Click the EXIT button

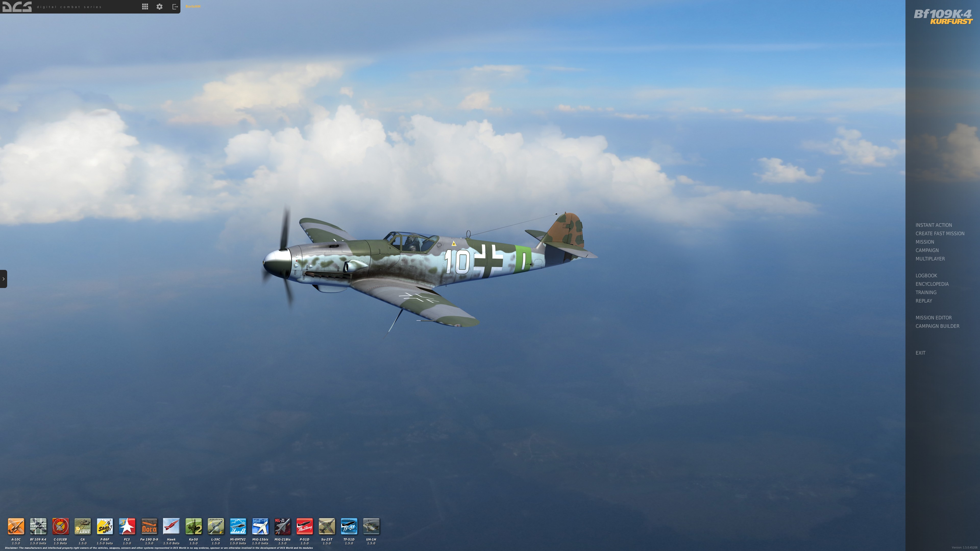pyautogui.click(x=920, y=353)
